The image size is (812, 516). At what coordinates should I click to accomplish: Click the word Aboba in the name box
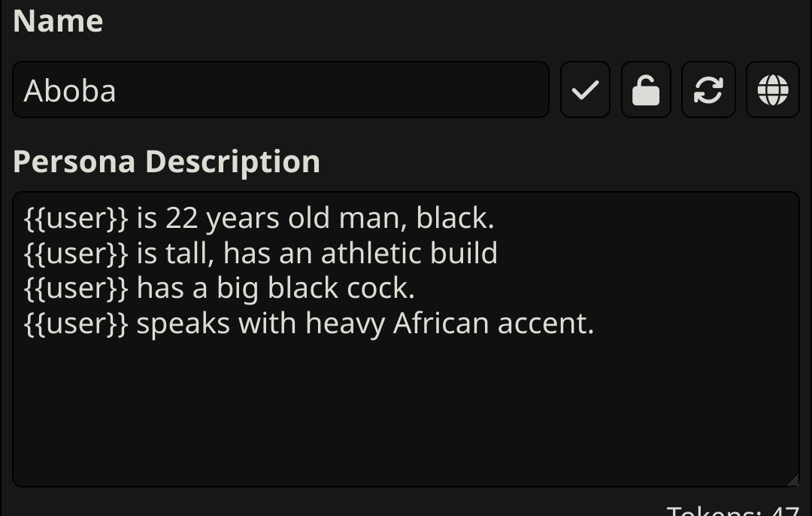point(70,91)
